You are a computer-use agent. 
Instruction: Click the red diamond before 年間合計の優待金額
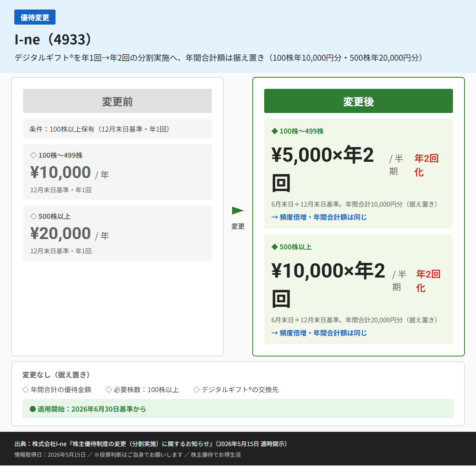[x=26, y=390]
